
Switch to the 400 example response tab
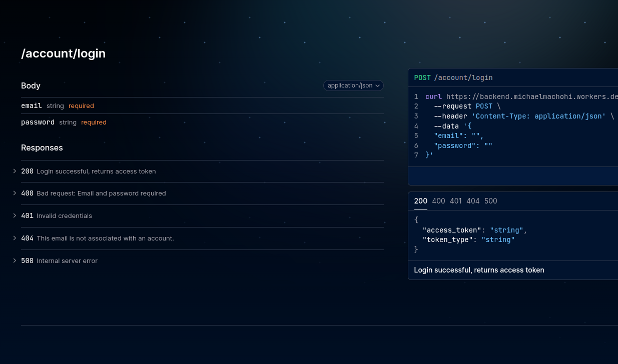tap(438, 201)
